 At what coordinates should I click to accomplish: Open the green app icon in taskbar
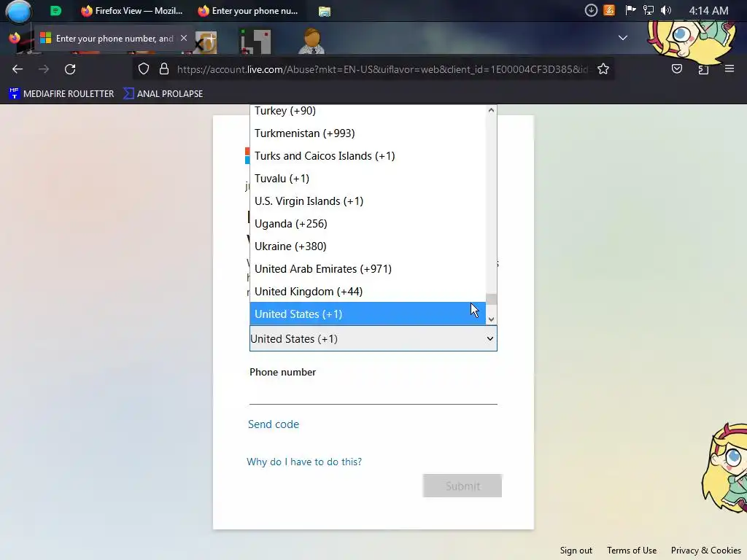point(55,10)
